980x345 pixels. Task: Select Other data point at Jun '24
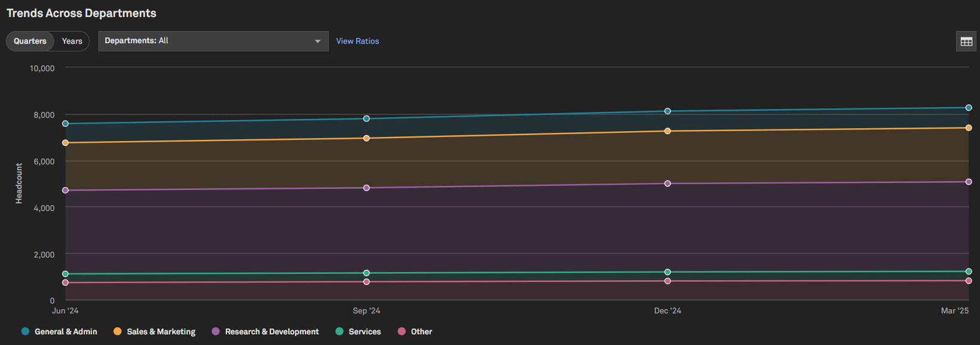[x=65, y=283]
